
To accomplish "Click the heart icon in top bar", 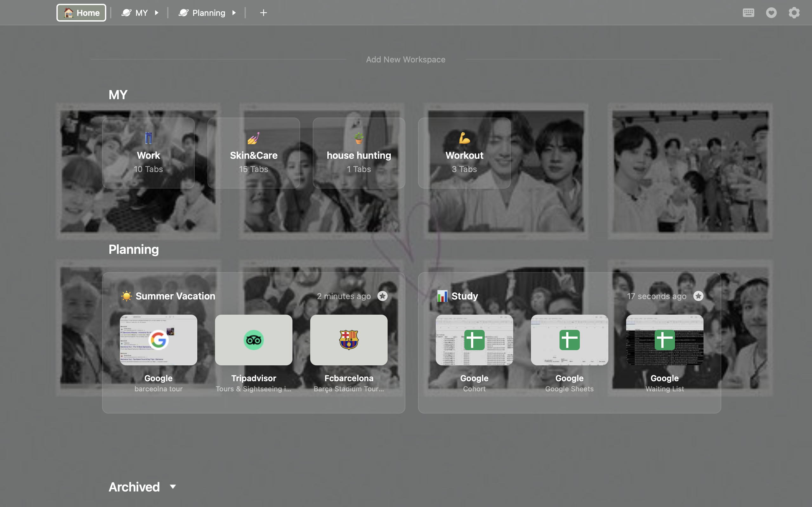I will click(x=771, y=13).
